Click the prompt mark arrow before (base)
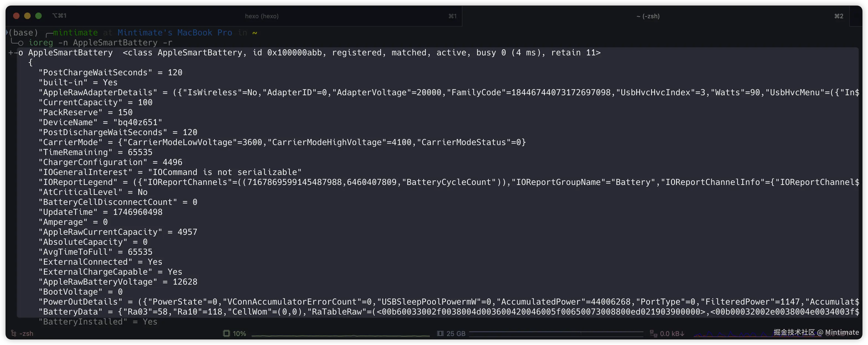Viewport: 868px width, 345px height. tap(7, 32)
